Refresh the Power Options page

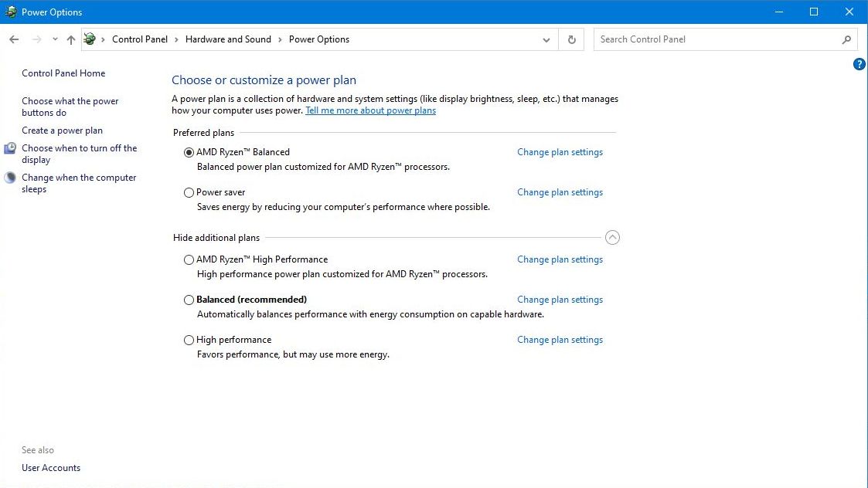tap(572, 39)
